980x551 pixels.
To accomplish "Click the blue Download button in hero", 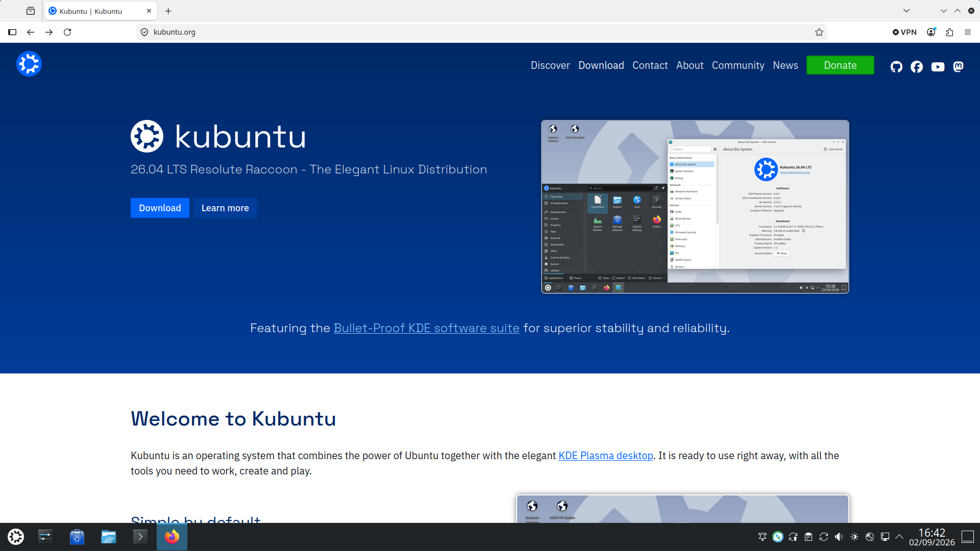I will [160, 208].
